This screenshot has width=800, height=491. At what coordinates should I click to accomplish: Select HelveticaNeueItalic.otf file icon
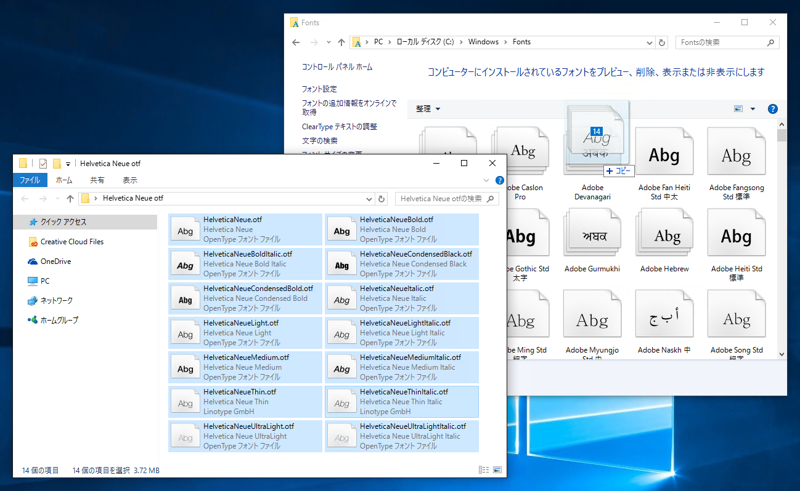[341, 300]
